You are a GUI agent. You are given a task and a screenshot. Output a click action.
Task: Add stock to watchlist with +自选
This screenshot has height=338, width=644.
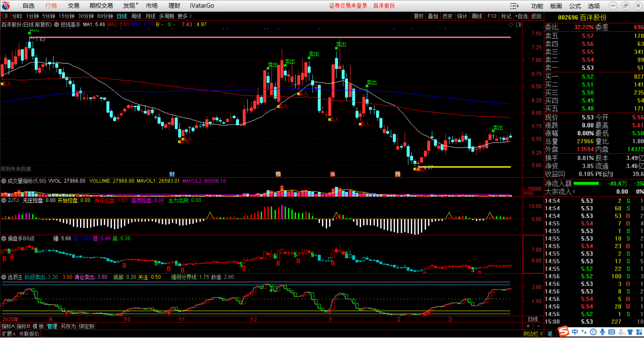[521, 16]
